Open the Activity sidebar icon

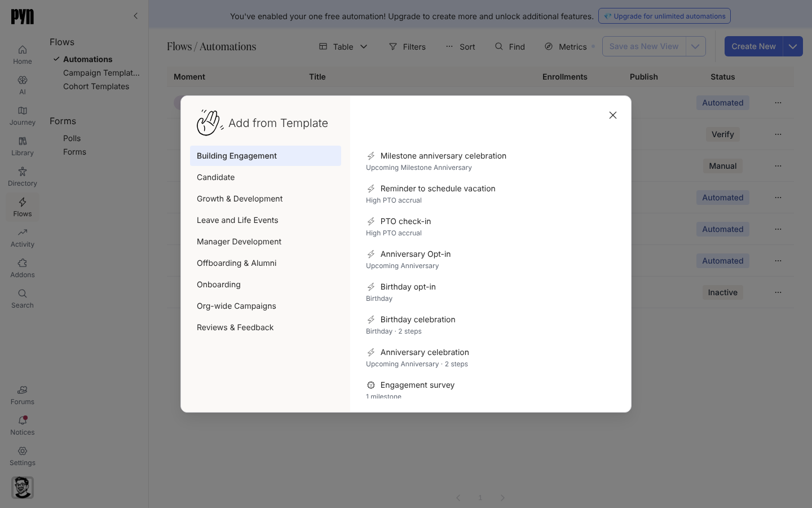click(x=23, y=238)
